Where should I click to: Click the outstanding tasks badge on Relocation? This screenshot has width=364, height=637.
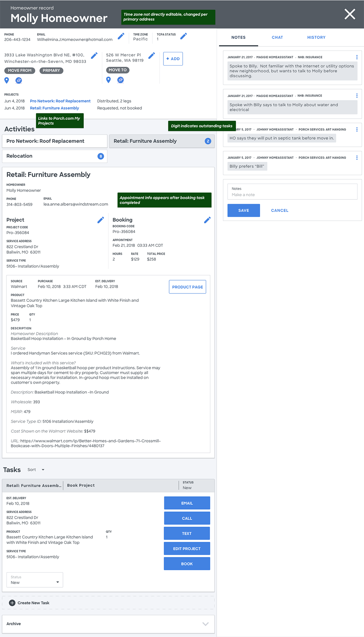pyautogui.click(x=100, y=156)
